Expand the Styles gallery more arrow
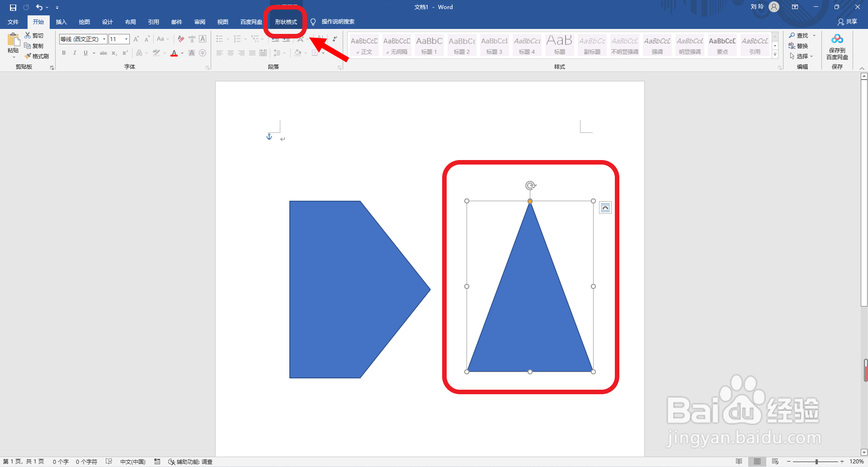Screen dimensions: 868x467 (775, 55)
